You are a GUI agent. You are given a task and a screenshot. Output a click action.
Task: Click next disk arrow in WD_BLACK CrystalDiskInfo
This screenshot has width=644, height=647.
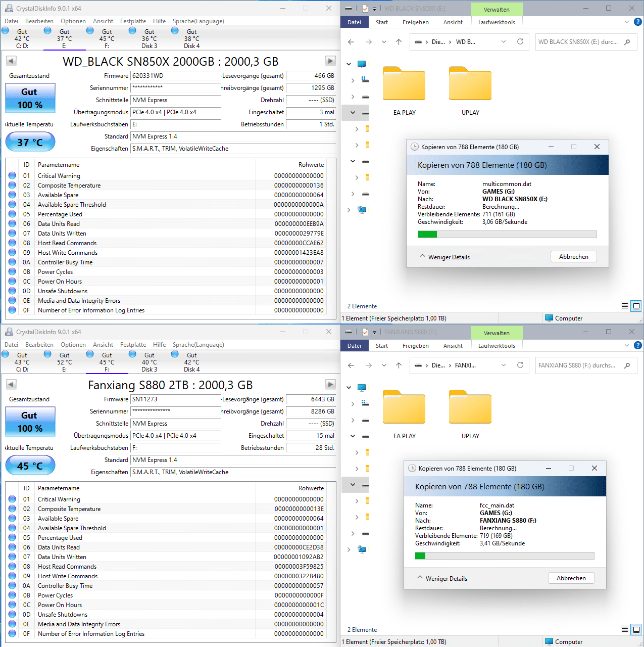330,61
